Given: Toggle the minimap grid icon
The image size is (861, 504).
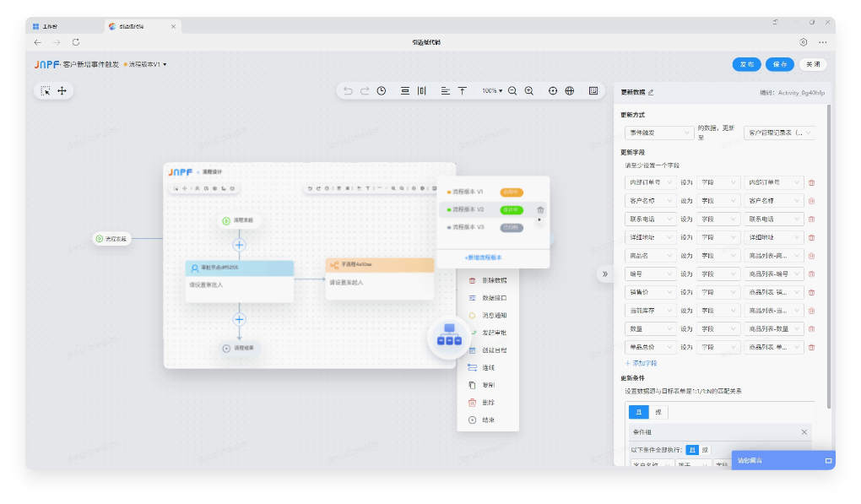Looking at the screenshot, I should (x=593, y=90).
